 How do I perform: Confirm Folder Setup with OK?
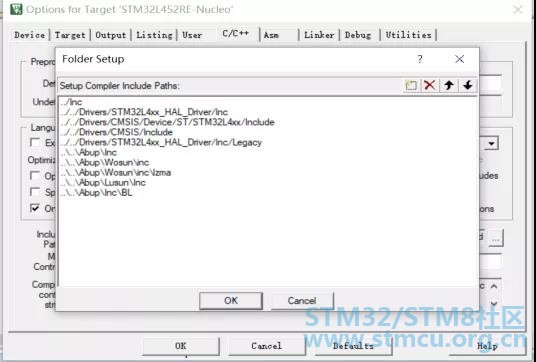tap(231, 300)
